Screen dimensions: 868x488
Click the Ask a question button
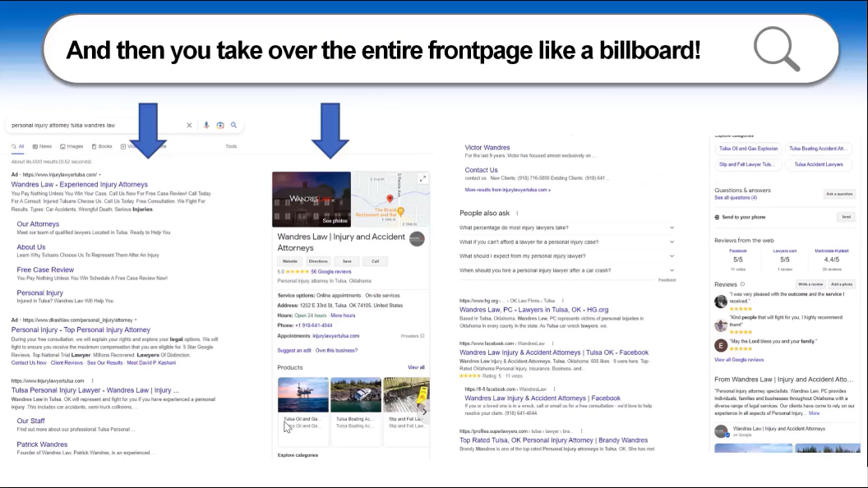840,194
